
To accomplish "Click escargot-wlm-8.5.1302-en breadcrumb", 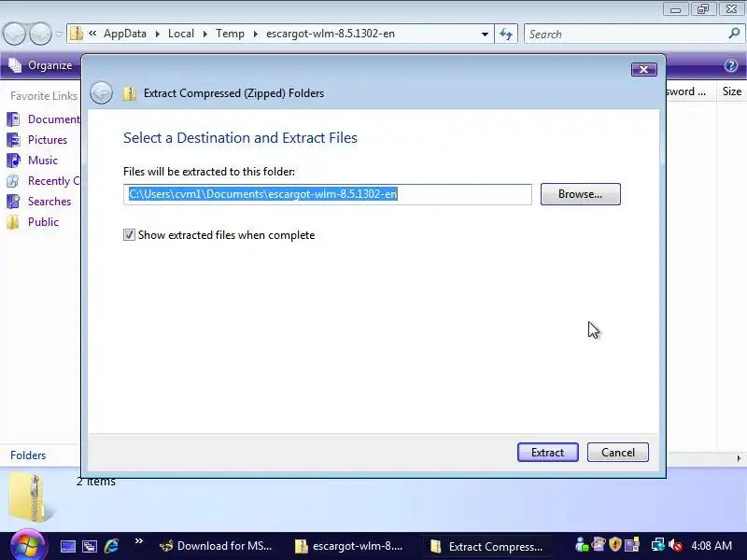I will pyautogui.click(x=331, y=34).
